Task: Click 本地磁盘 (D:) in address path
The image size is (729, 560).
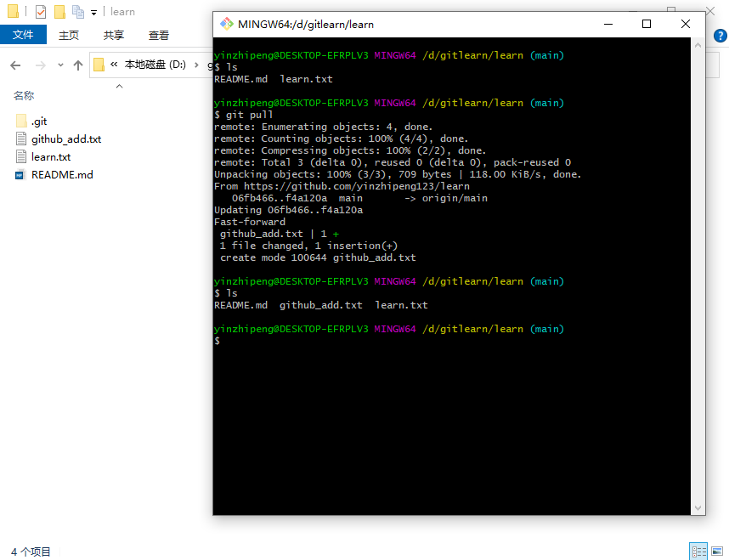Action: (x=155, y=65)
